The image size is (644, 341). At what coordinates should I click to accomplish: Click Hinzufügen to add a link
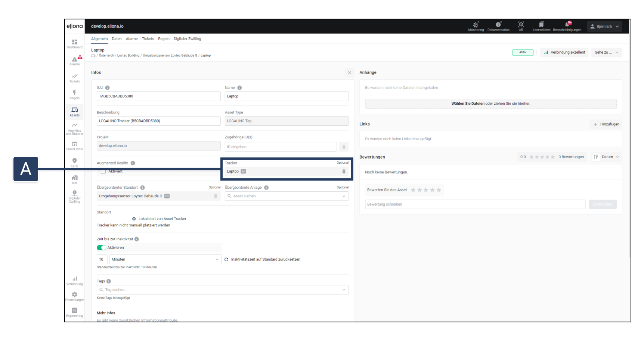pyautogui.click(x=606, y=124)
